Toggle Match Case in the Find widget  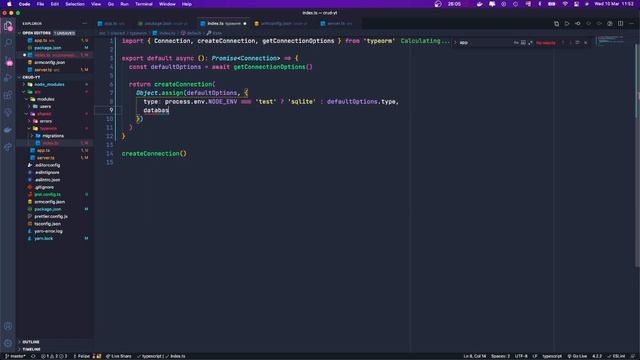click(x=516, y=42)
